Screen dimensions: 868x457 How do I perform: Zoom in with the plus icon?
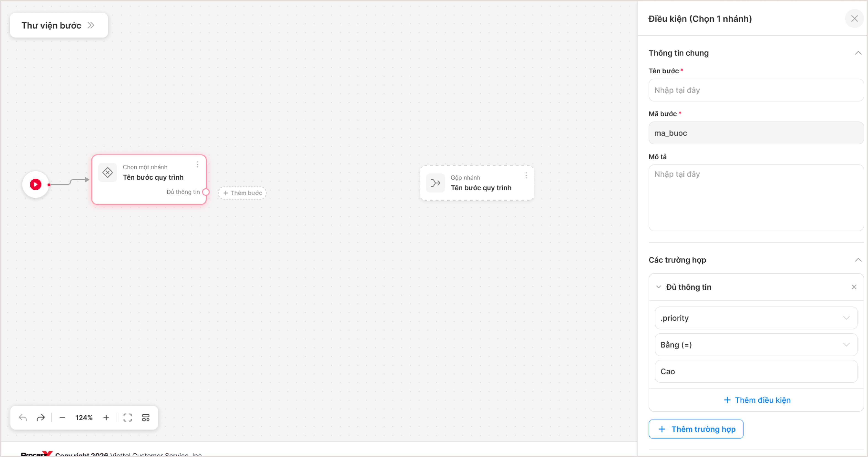pos(106,417)
